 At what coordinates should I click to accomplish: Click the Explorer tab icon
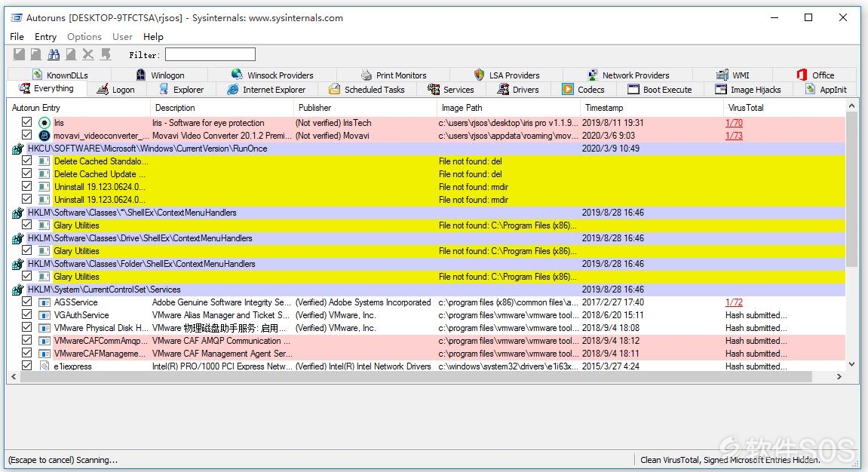[164, 89]
